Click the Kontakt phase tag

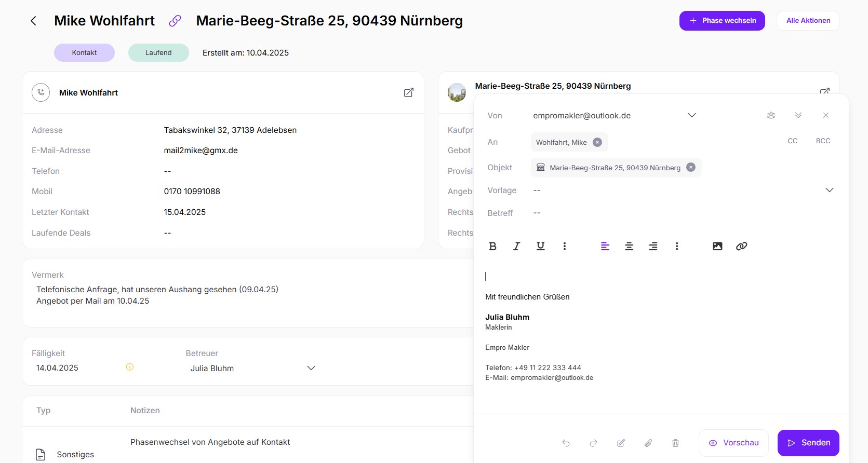coord(84,52)
